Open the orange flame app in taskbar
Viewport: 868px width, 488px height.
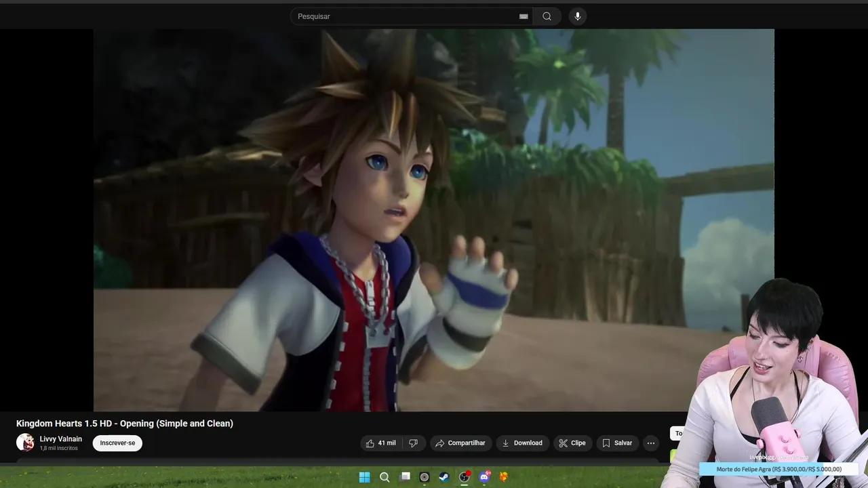tap(504, 477)
